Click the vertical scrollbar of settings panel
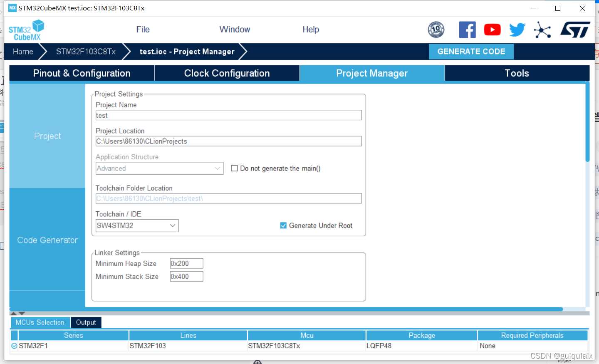This screenshot has width=599, height=364. 587,122
